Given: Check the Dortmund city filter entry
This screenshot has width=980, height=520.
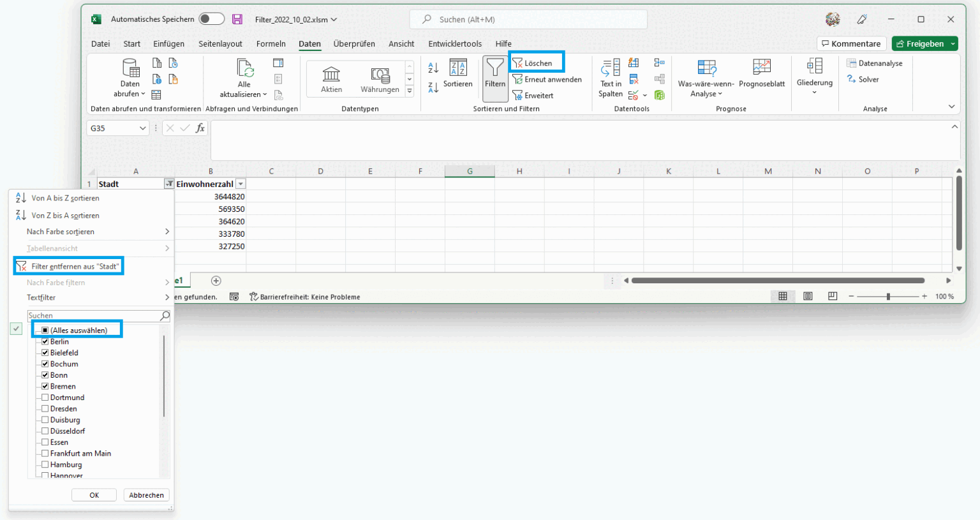Looking at the screenshot, I should [45, 397].
